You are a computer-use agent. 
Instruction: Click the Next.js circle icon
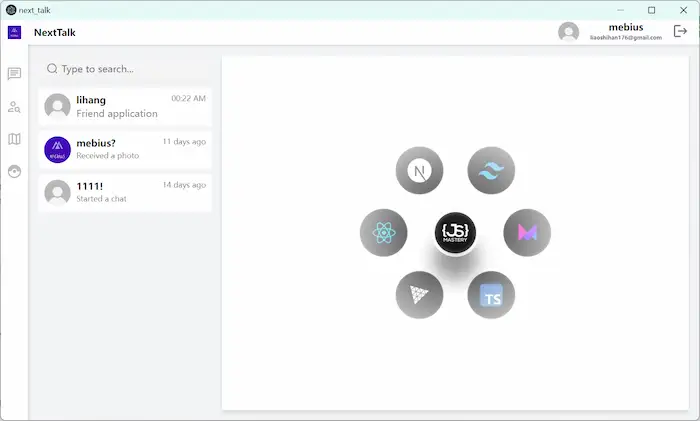[x=419, y=170]
